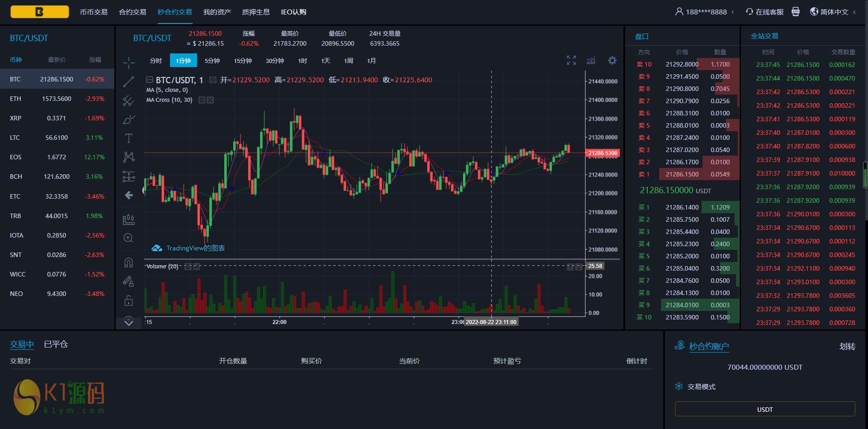Viewport: 868px width, 429px height.
Task: Remove the MA Cross indicator
Action: pos(210,100)
